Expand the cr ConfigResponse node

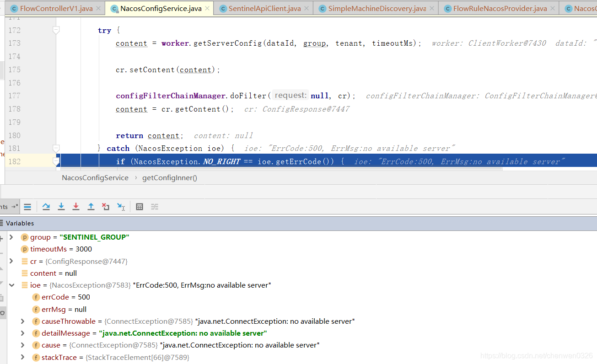[x=11, y=261]
